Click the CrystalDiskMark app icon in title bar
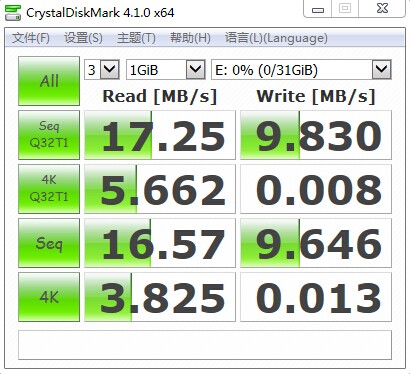410x374 pixels. point(13,13)
